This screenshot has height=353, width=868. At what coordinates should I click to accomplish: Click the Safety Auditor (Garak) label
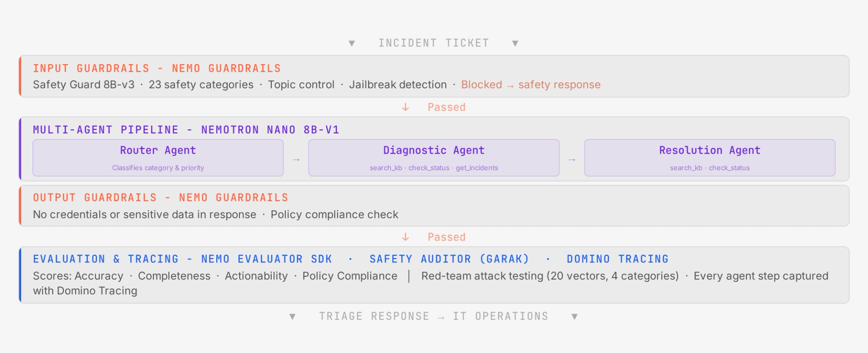449,259
